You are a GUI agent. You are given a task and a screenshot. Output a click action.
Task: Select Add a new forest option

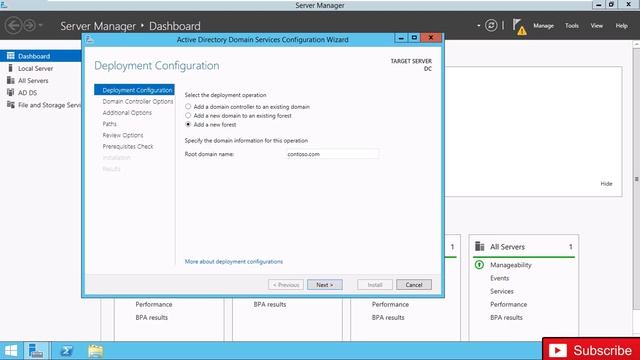tap(188, 124)
